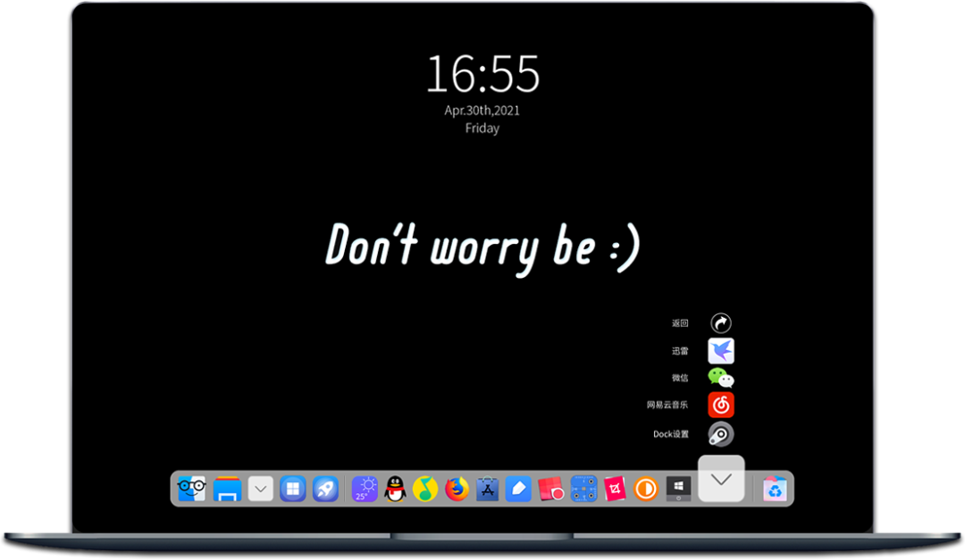Open the Windows Start grid icon in dock
The height and width of the screenshot is (560, 965).
(x=292, y=489)
